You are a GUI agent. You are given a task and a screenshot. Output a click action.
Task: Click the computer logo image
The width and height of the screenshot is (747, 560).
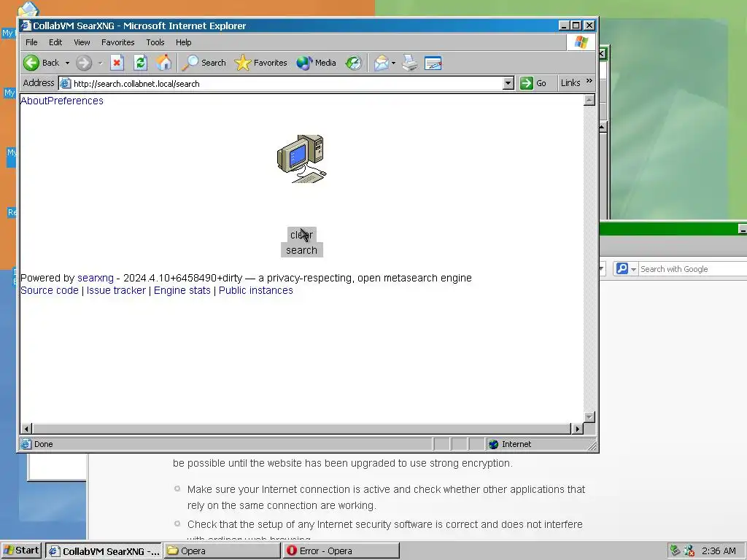tap(302, 159)
